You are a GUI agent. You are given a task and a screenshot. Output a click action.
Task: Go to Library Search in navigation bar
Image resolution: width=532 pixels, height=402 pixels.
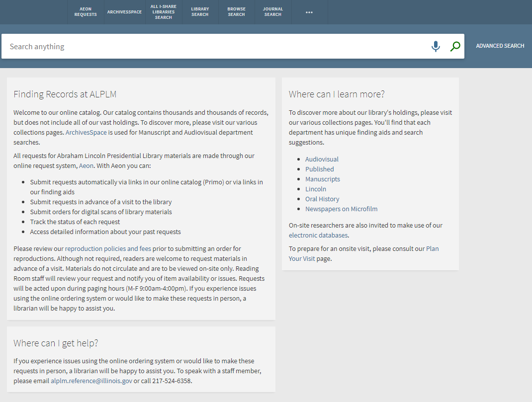point(200,12)
